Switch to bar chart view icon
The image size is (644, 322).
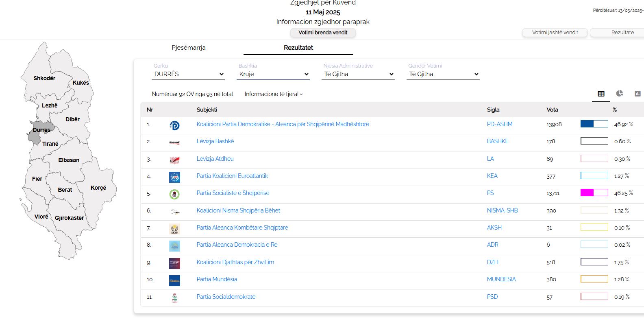637,94
